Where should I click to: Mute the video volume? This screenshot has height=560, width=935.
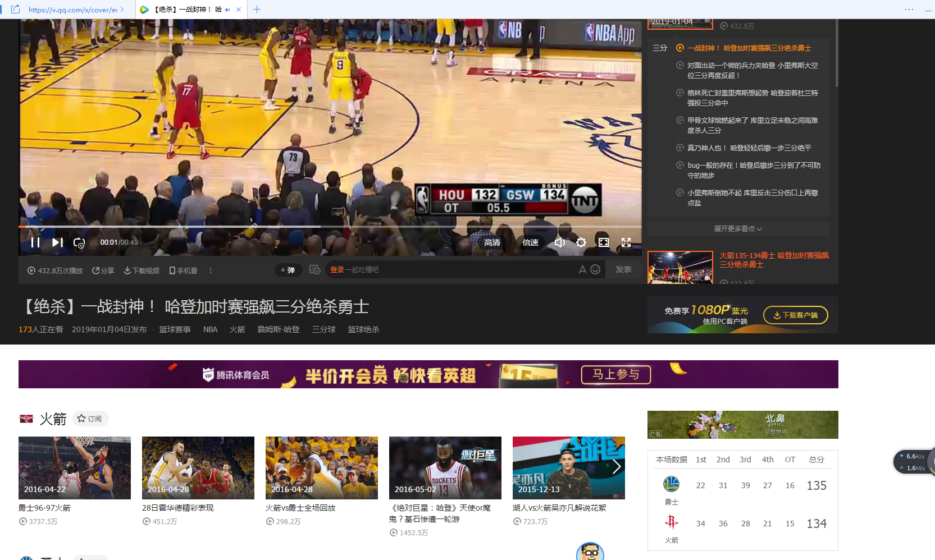click(x=560, y=242)
